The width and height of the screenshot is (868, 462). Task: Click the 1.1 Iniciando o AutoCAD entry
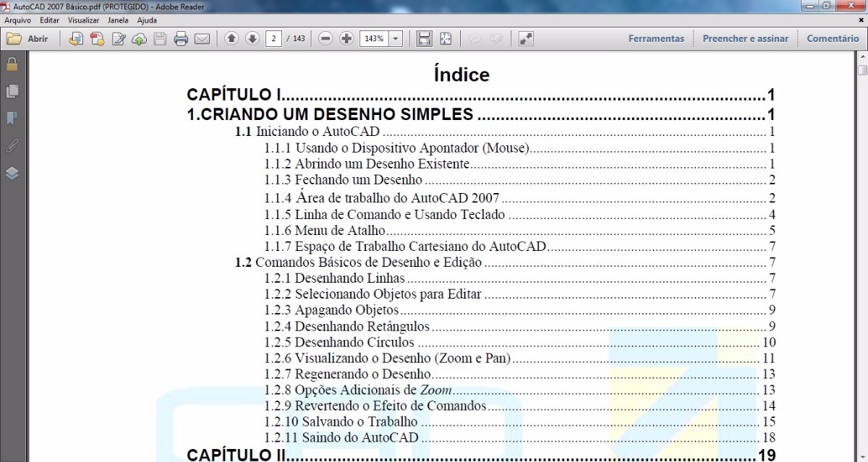506,132
